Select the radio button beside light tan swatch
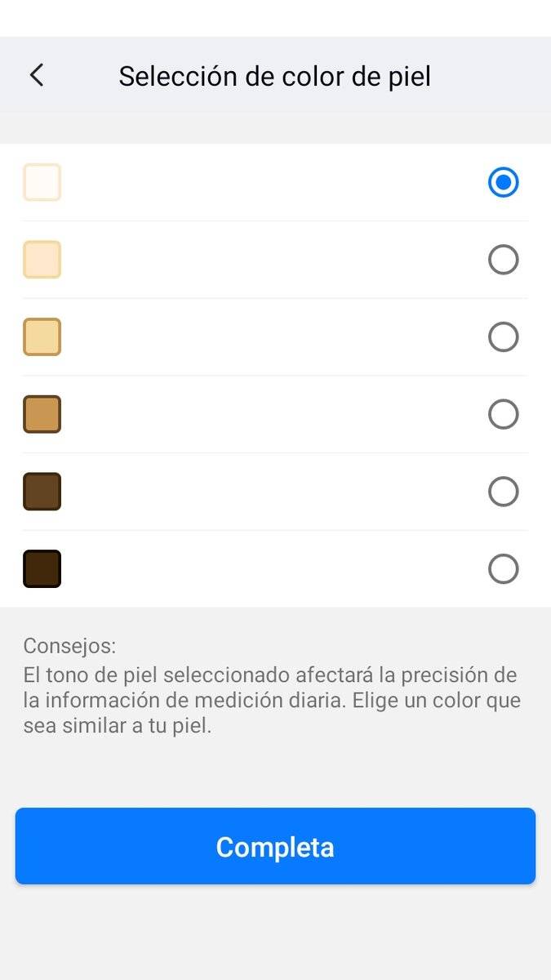The height and width of the screenshot is (980, 551). point(503,336)
